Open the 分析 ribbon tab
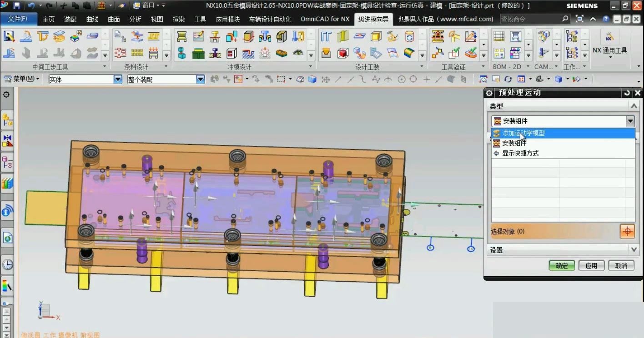 (135, 19)
